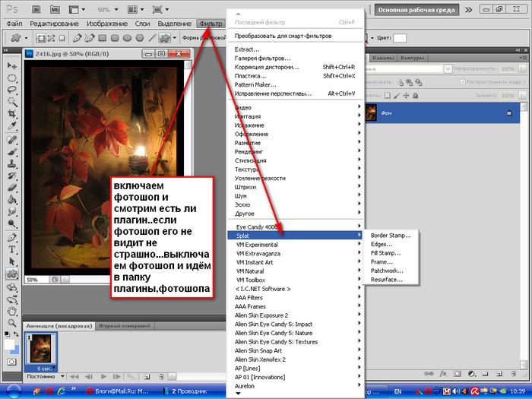Viewport: 532px width, 399px height.
Task: Toggle Fill Pixels mode in options bar
Action: 62,38
